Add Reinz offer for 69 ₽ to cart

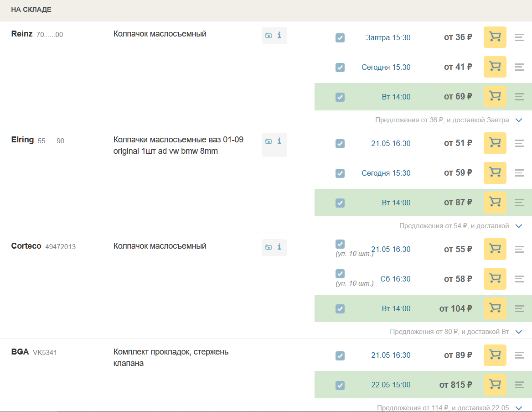click(x=495, y=96)
